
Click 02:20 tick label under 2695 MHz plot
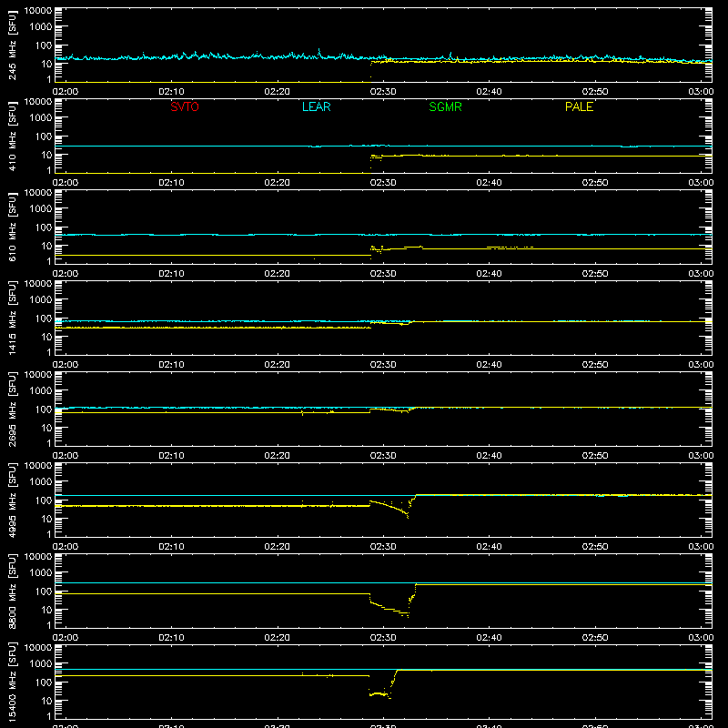(278, 456)
